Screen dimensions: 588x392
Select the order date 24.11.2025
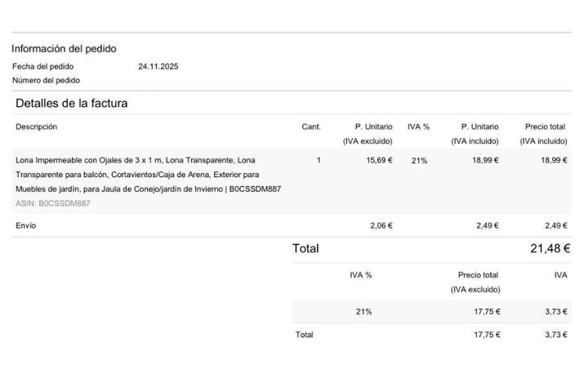158,66
